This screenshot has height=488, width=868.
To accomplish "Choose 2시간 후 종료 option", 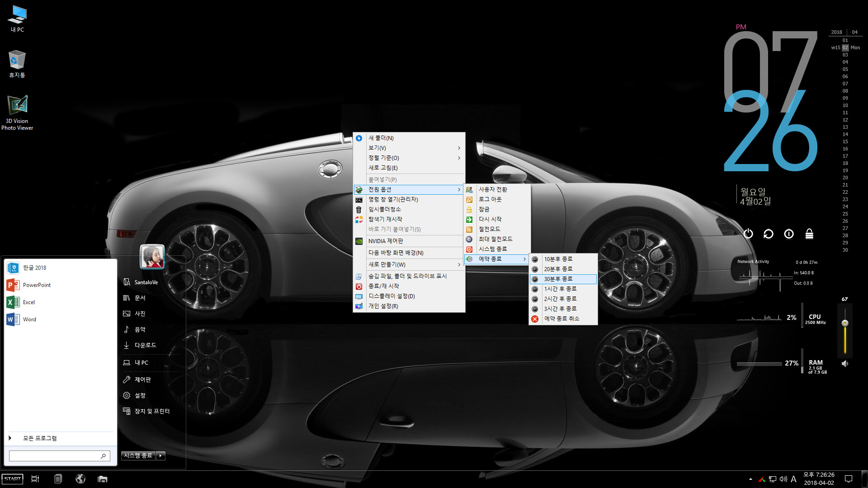I will coord(563,299).
